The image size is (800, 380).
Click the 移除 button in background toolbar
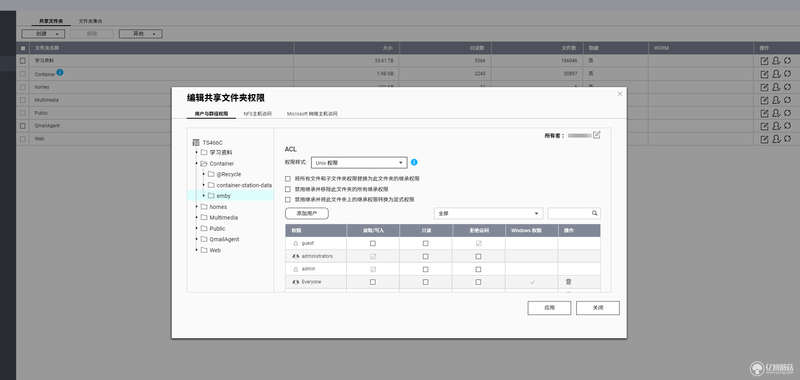point(92,34)
